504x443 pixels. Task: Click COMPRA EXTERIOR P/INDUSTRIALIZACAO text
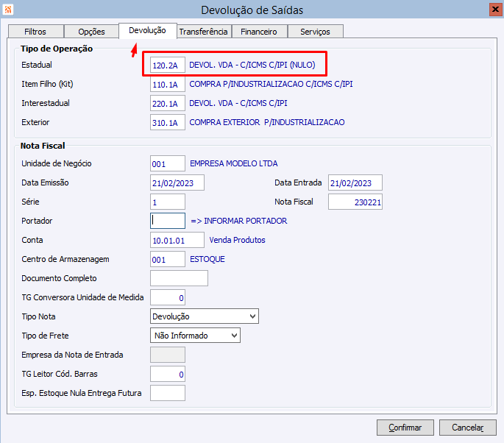click(x=267, y=122)
